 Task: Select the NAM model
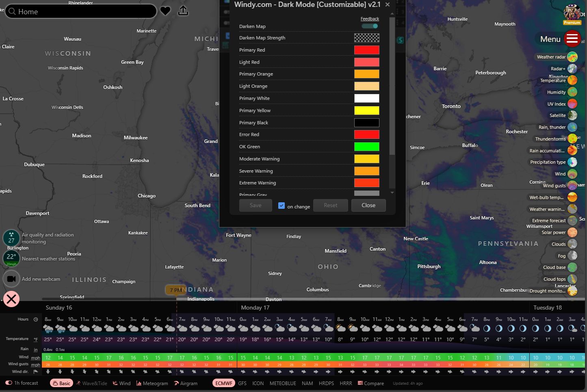[x=307, y=383]
